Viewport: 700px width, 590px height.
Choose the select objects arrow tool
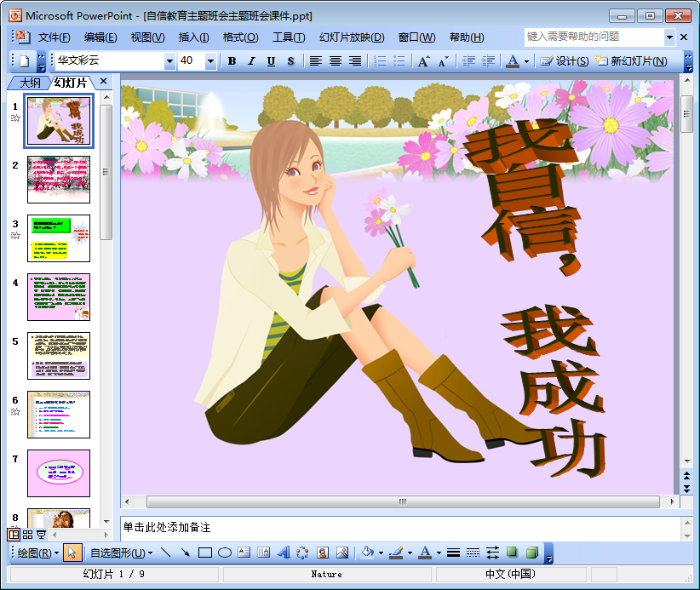72,553
